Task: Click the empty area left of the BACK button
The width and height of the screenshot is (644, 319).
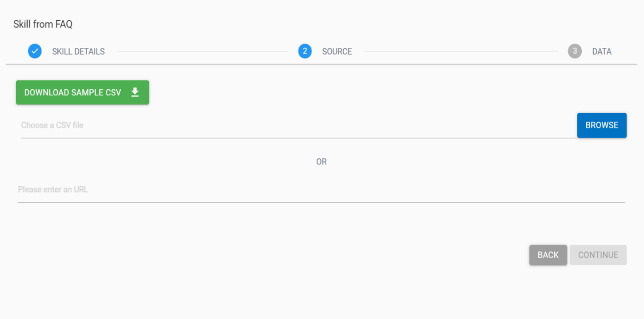Action: 319,255
